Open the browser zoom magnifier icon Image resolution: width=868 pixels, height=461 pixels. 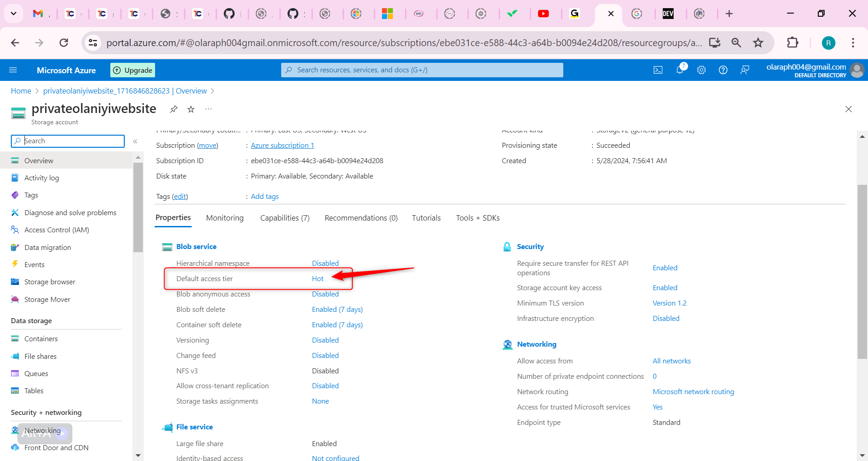click(x=736, y=42)
